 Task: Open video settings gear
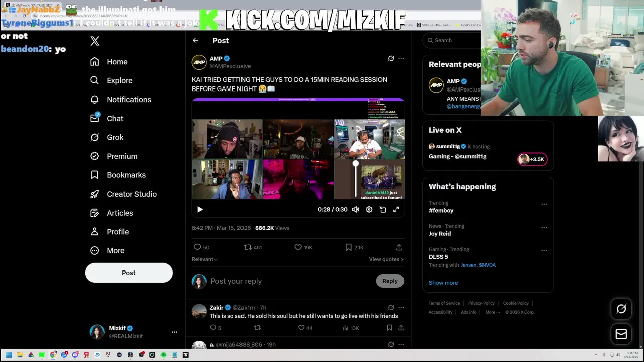369,210
